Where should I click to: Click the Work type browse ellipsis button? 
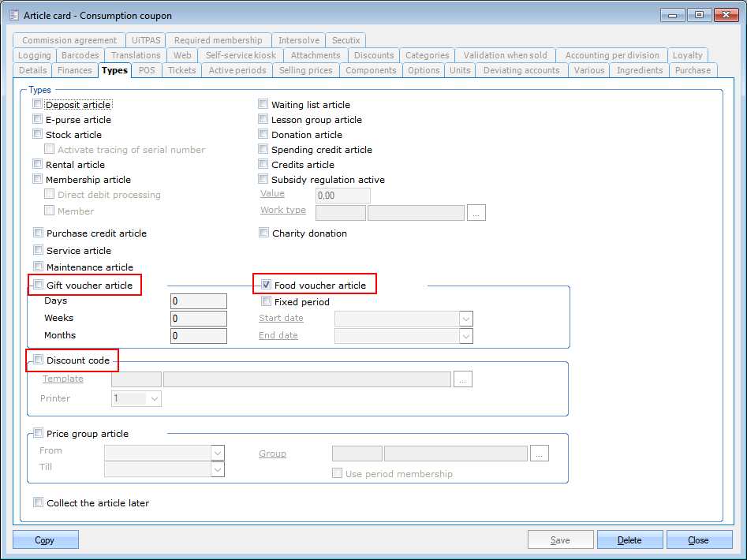(x=476, y=212)
